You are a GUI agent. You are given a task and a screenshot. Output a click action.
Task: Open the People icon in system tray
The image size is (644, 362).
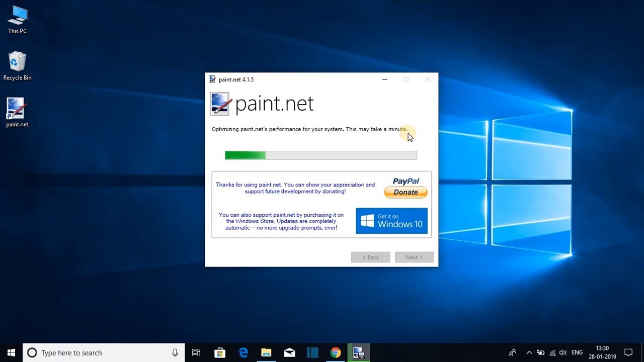click(x=513, y=352)
